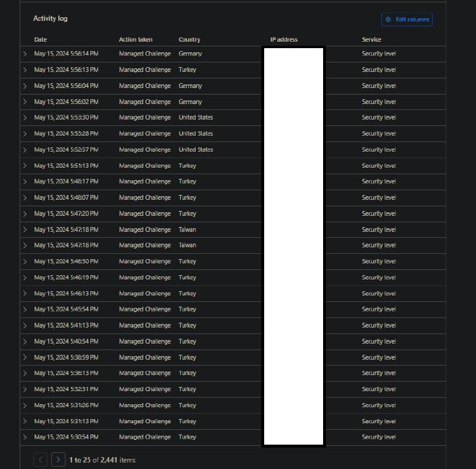Expand the 5:31:13 PM Turkey row
This screenshot has width=476, height=469.
pyautogui.click(x=25, y=421)
